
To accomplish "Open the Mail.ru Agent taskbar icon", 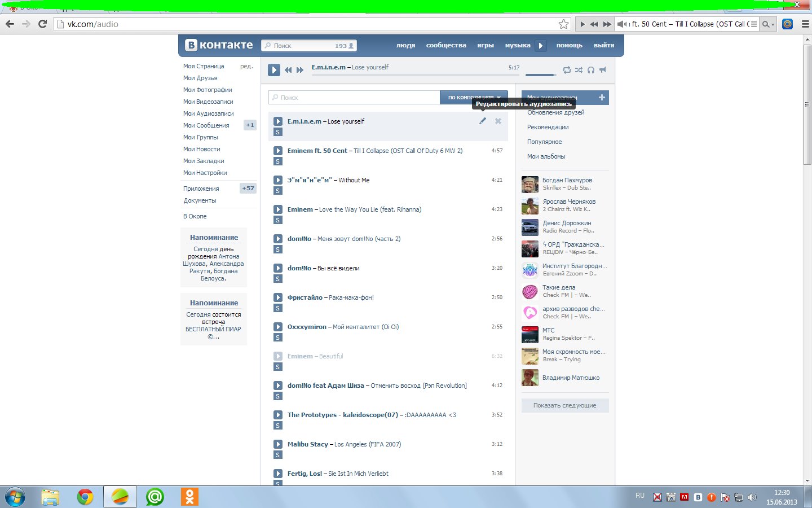I will [x=155, y=497].
